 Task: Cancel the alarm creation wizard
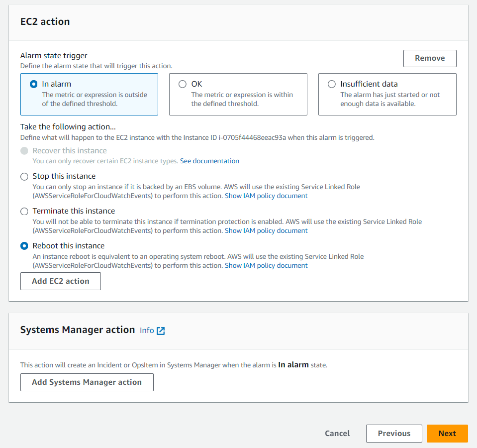[x=337, y=434]
